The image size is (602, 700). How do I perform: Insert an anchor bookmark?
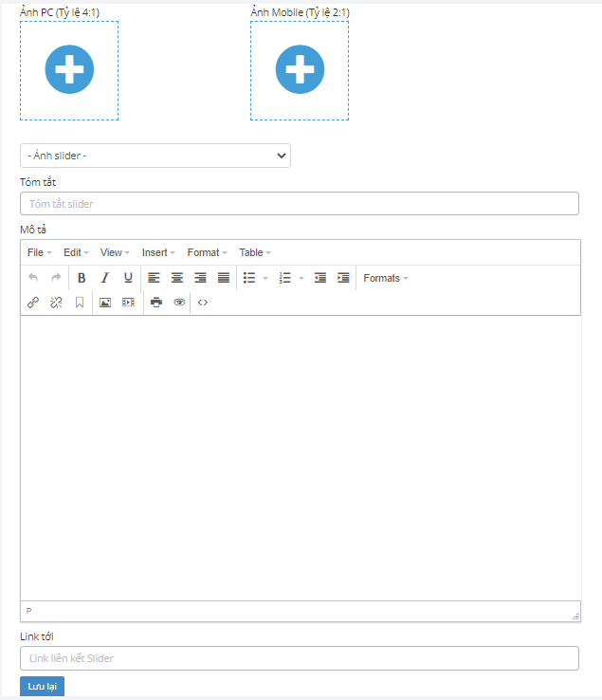coord(80,303)
